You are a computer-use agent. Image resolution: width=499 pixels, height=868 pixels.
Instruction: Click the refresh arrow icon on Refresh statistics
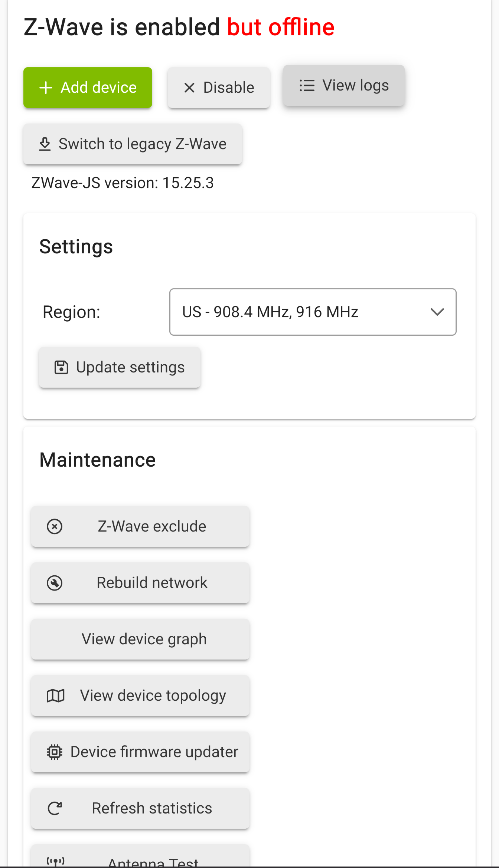click(x=55, y=808)
